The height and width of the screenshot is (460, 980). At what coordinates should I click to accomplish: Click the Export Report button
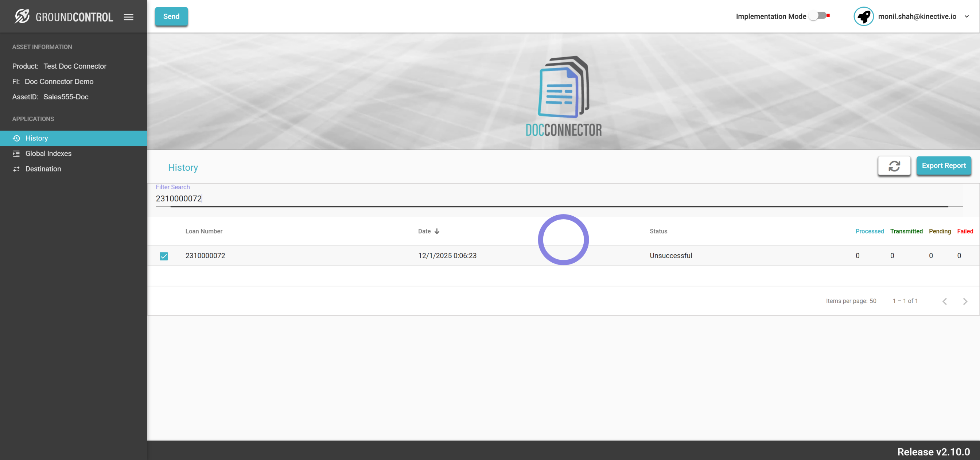point(943,166)
